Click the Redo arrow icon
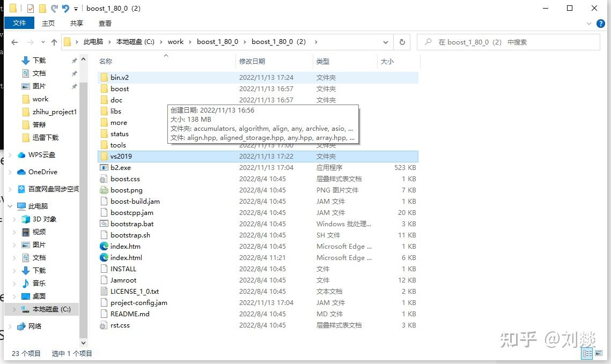Image resolution: width=611 pixels, height=364 pixels. coord(54,8)
